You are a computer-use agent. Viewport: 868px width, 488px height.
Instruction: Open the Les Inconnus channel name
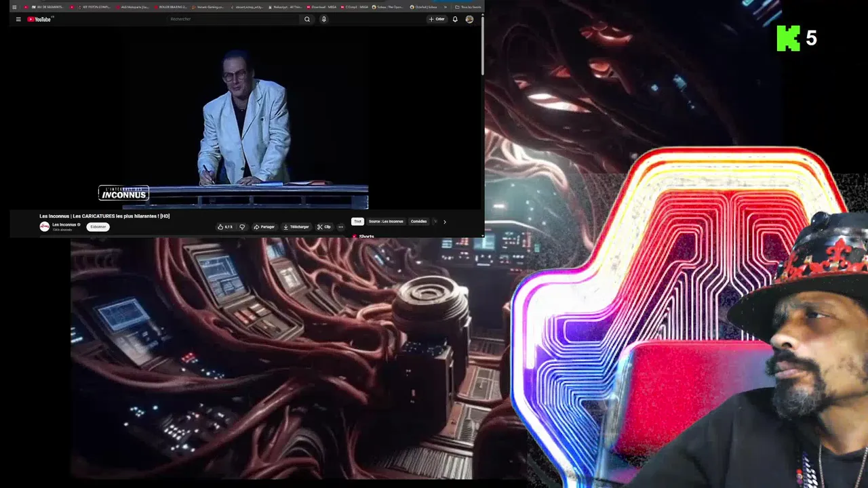coord(64,224)
